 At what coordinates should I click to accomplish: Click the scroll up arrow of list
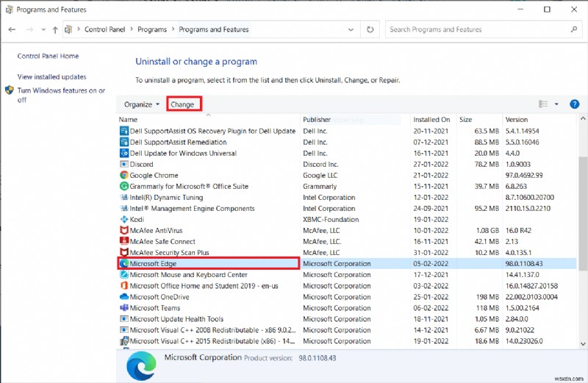(582, 118)
